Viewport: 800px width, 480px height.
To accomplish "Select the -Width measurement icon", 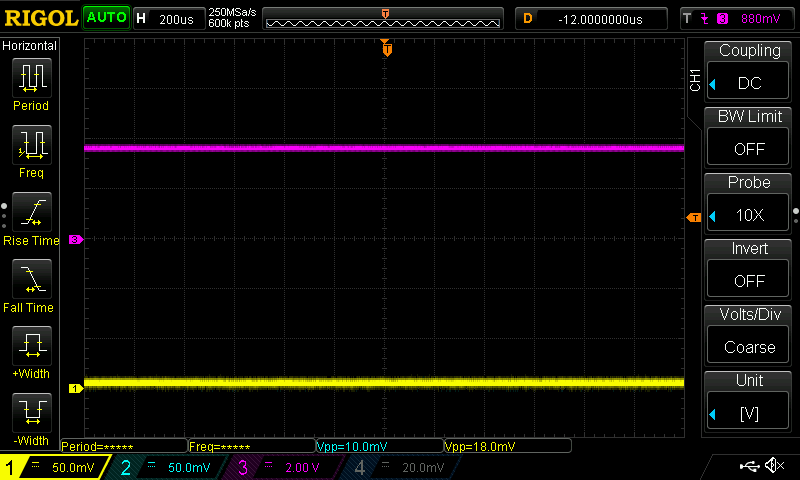I will pyautogui.click(x=32, y=413).
